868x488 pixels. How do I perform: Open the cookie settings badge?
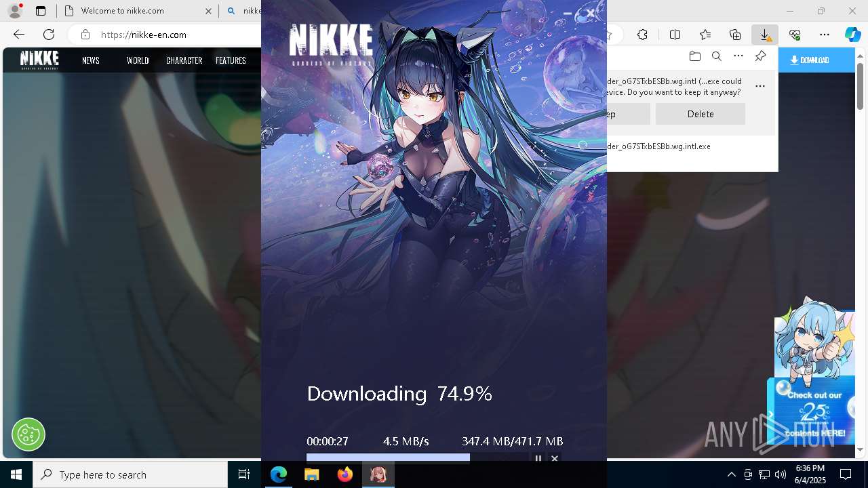(x=28, y=434)
